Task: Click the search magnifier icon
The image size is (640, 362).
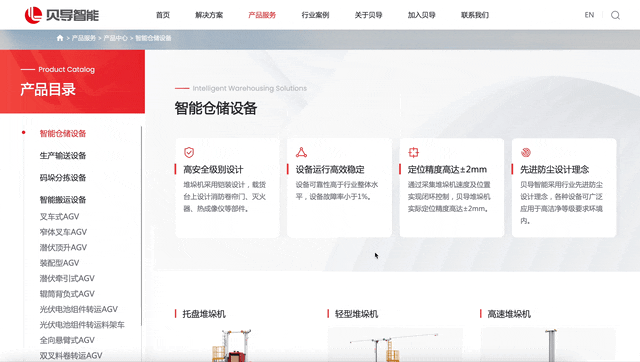Action: point(615,16)
